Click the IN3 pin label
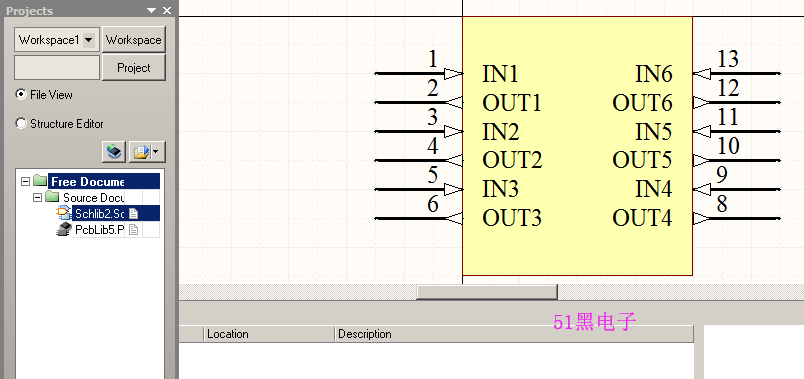804x379 pixels. click(501, 190)
